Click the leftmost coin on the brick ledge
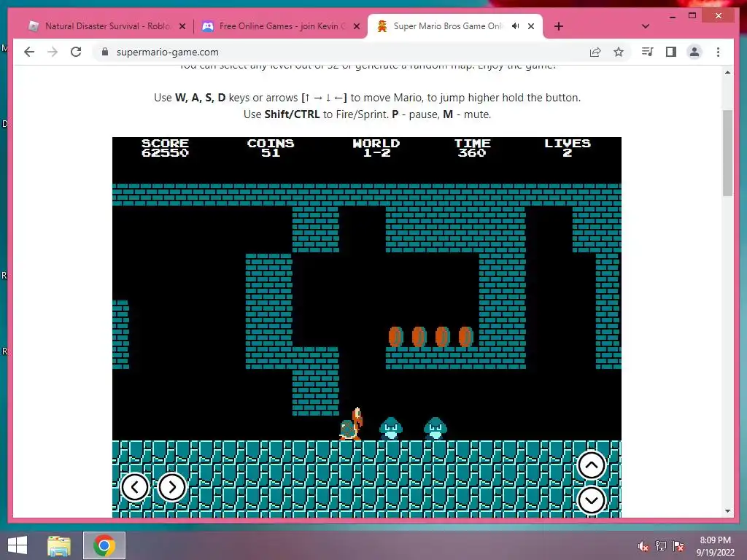Viewport: 747px width, 560px height. (x=396, y=337)
